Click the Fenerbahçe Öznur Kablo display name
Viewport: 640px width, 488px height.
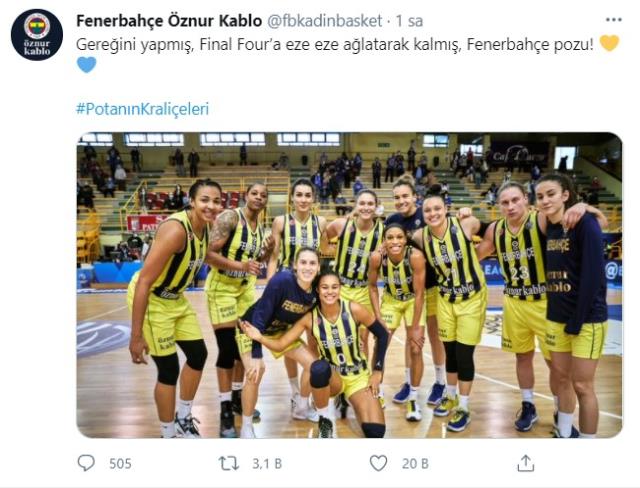[x=169, y=21]
